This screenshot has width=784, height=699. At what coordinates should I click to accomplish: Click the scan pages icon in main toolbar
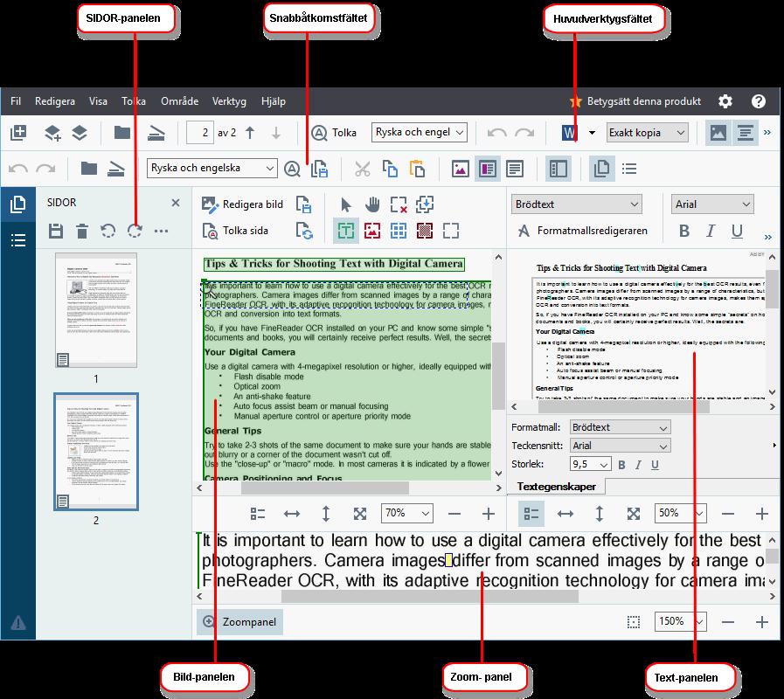156,133
